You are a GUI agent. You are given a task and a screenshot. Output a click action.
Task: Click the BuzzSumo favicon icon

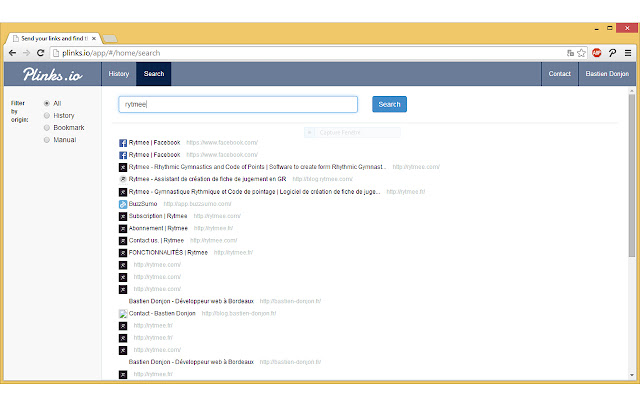click(x=123, y=204)
